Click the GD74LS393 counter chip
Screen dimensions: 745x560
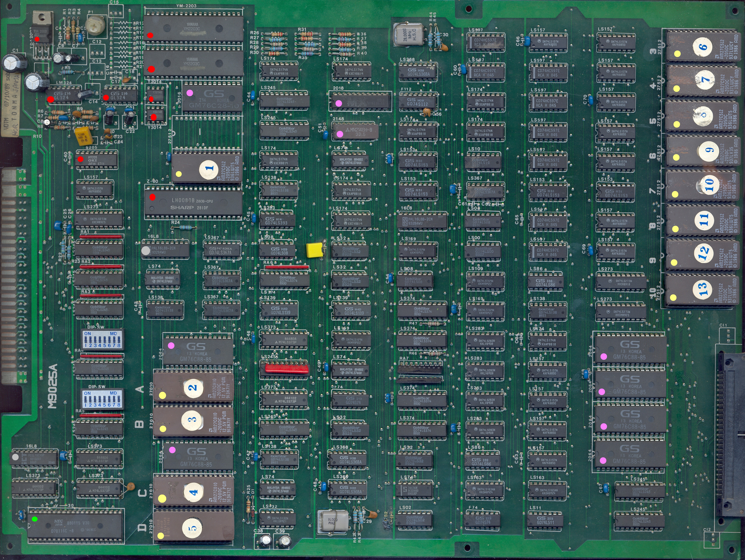[x=277, y=221]
